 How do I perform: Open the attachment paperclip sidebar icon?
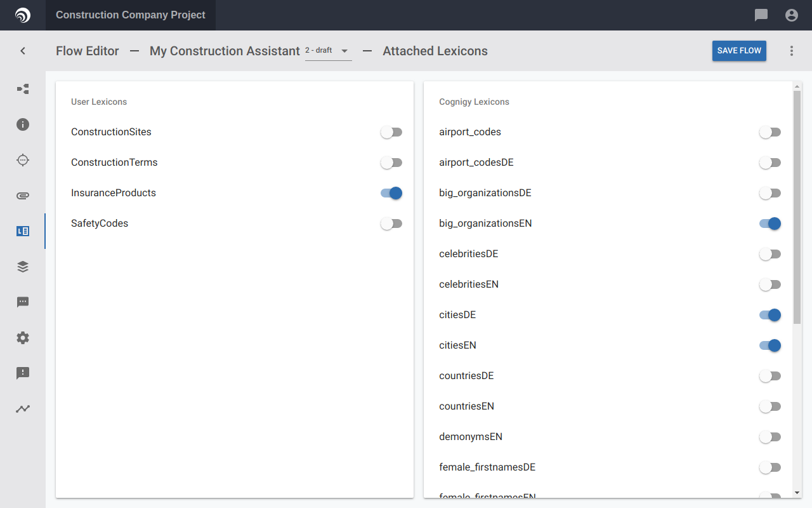coord(23,196)
